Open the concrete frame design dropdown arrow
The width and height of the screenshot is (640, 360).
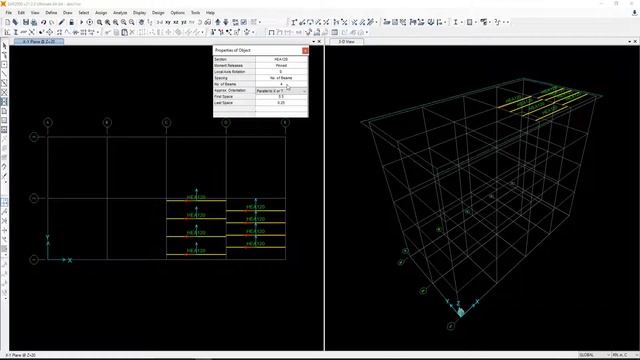click(476, 22)
